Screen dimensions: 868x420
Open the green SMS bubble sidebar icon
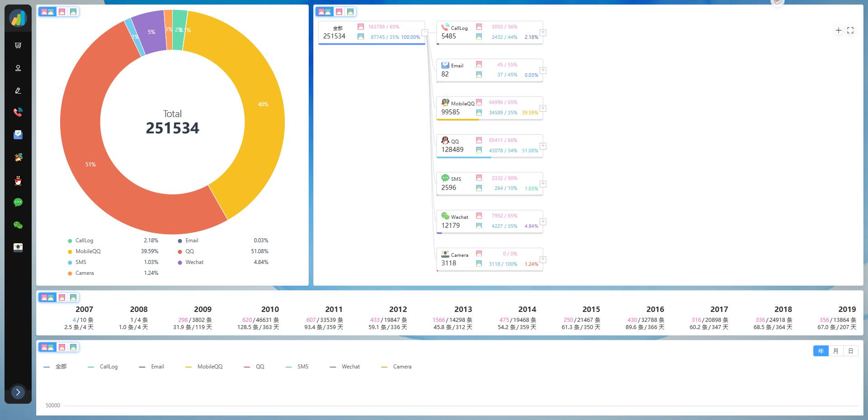click(18, 203)
